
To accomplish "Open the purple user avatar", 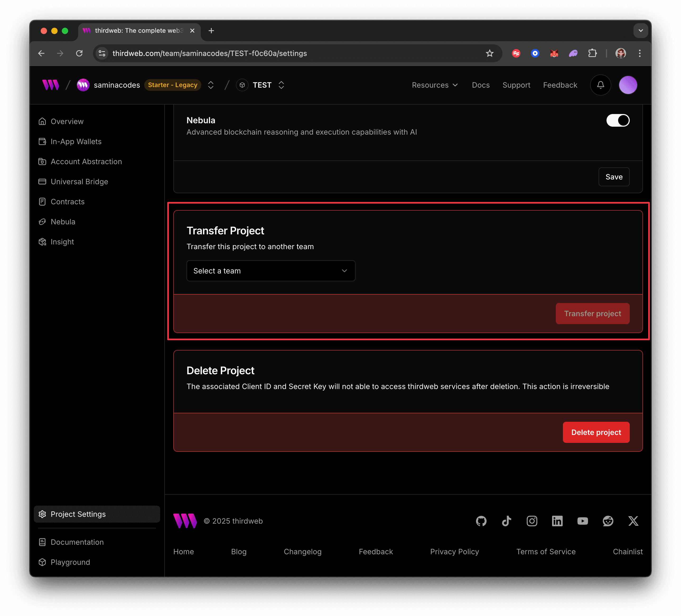I will (628, 85).
